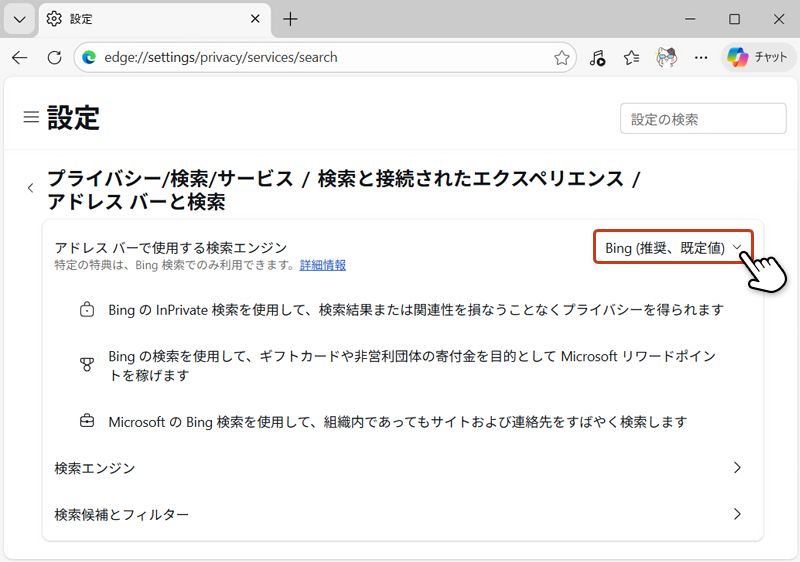Click the briefcase organization search icon
This screenshot has width=800, height=562.
(87, 421)
